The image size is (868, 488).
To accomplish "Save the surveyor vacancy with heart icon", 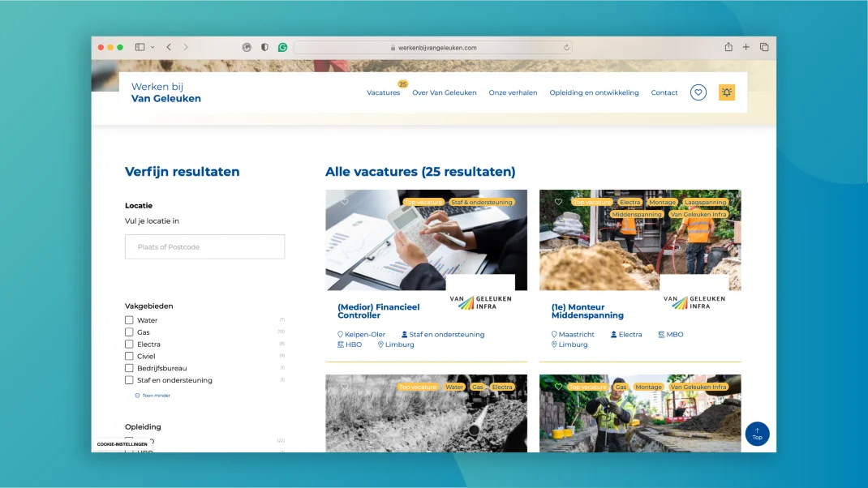I will (x=558, y=387).
